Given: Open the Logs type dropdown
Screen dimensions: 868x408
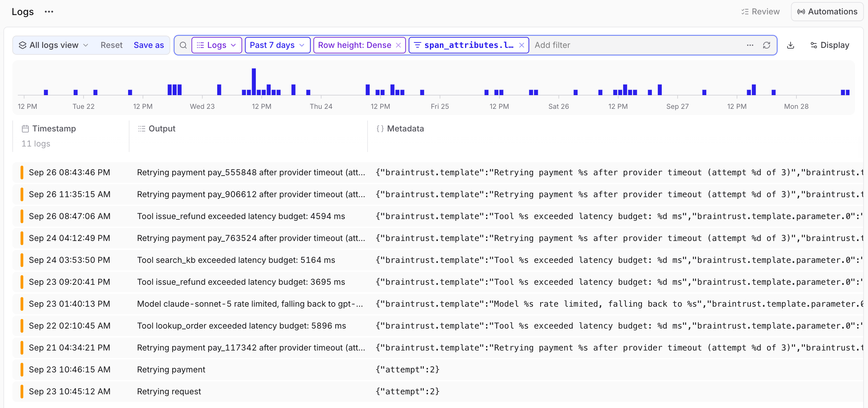Looking at the screenshot, I should point(216,45).
